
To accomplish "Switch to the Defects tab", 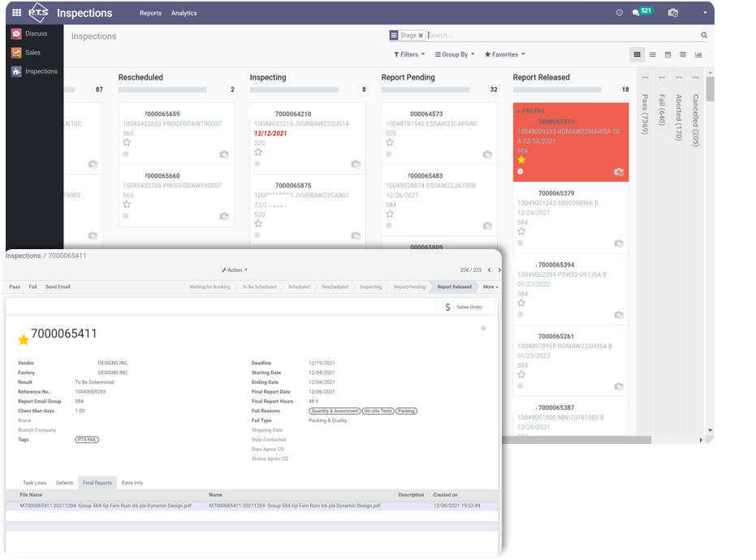I will [x=64, y=483].
